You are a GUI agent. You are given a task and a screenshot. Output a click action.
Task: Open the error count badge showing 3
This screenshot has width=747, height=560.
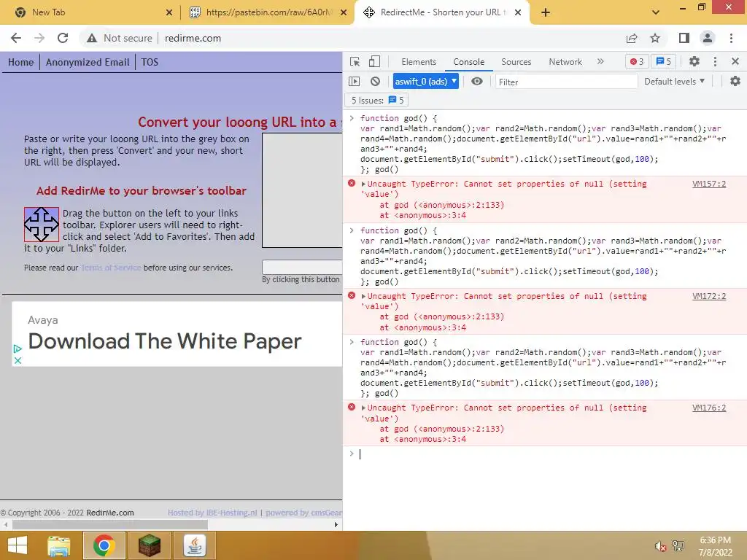tap(636, 61)
